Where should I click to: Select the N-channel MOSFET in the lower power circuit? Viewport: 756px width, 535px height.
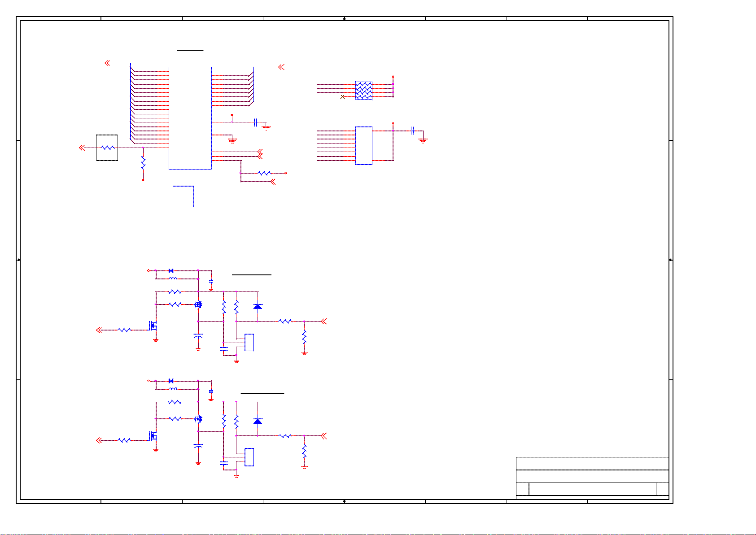pos(153,436)
